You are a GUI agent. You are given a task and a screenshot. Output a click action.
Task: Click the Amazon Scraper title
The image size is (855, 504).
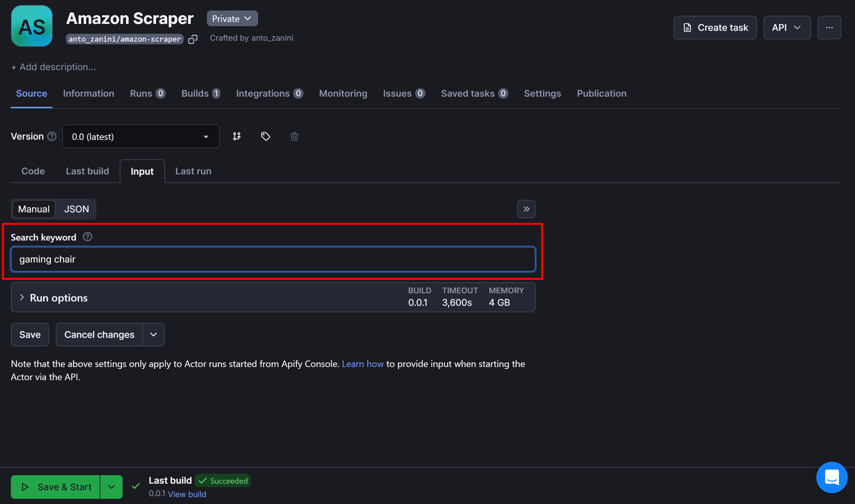tap(130, 18)
